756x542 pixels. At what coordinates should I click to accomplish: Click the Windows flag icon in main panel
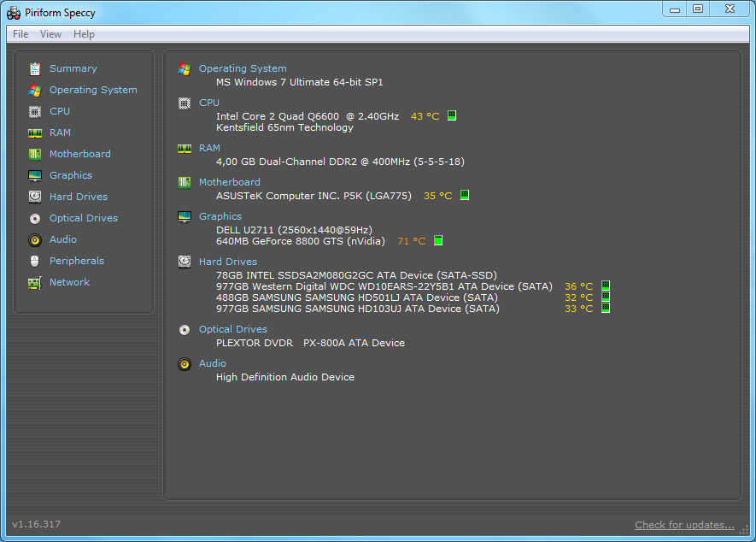tap(185, 69)
